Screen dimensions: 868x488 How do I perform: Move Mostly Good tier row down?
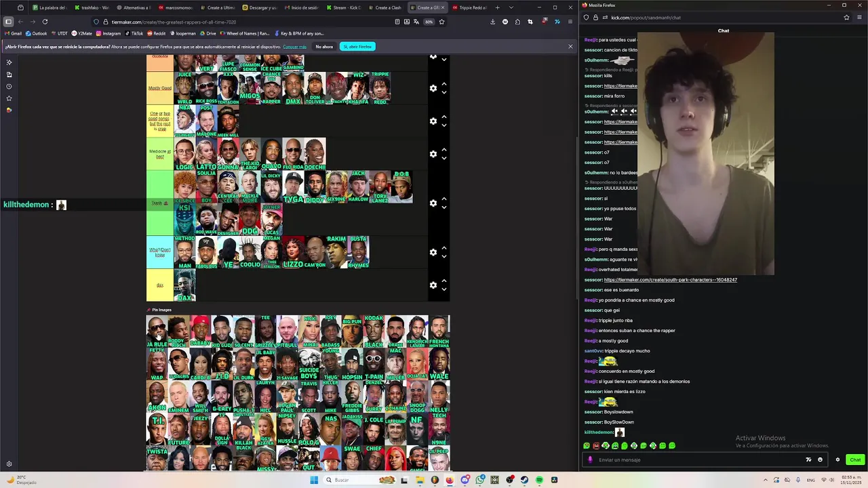pyautogui.click(x=444, y=93)
